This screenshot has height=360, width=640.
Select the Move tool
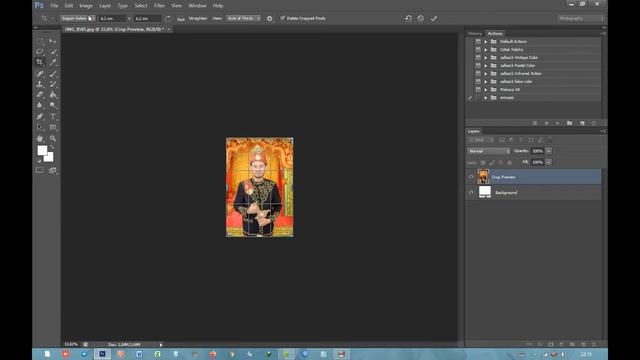[53, 41]
